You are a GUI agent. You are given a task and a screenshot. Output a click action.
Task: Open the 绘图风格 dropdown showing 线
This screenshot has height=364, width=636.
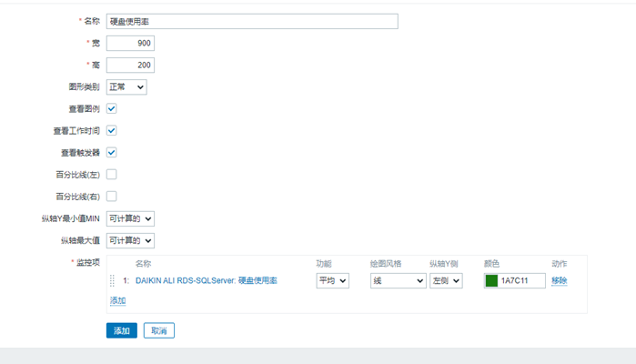click(x=398, y=281)
